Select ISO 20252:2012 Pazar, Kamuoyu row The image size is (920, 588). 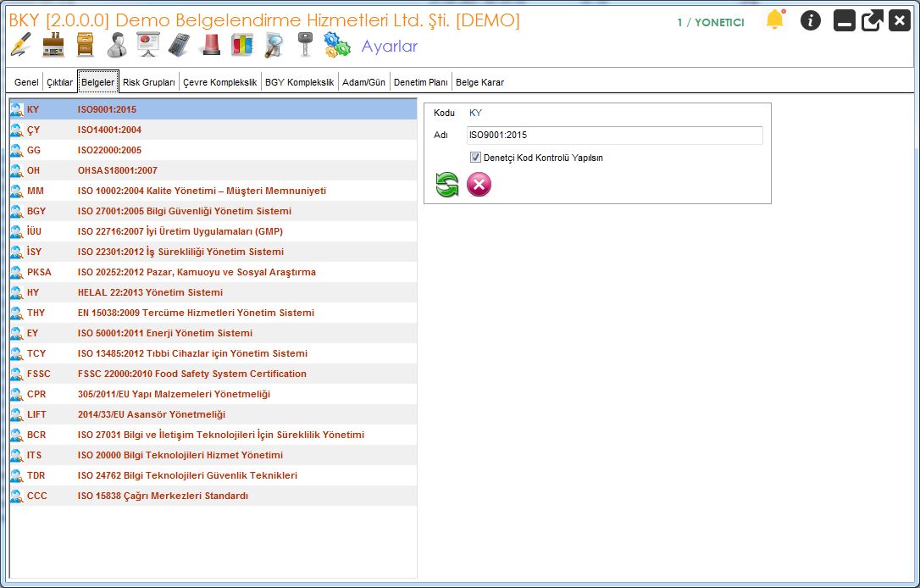[x=213, y=272]
